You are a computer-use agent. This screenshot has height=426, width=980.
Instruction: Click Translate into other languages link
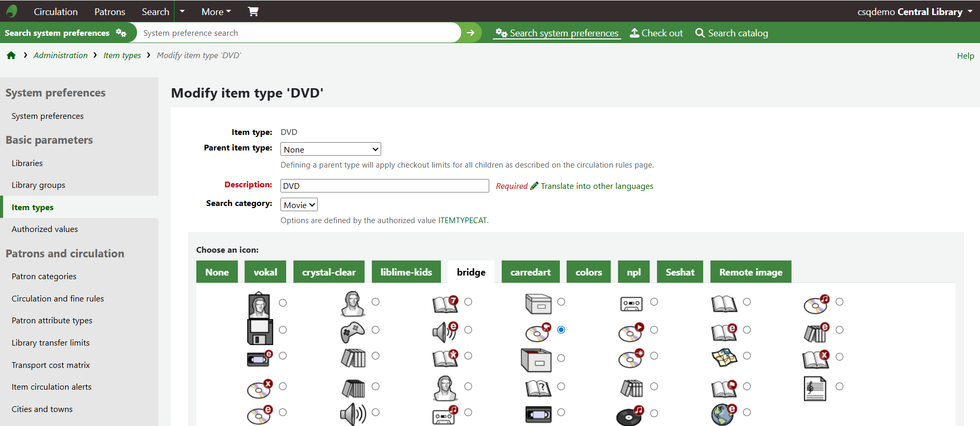coord(597,186)
